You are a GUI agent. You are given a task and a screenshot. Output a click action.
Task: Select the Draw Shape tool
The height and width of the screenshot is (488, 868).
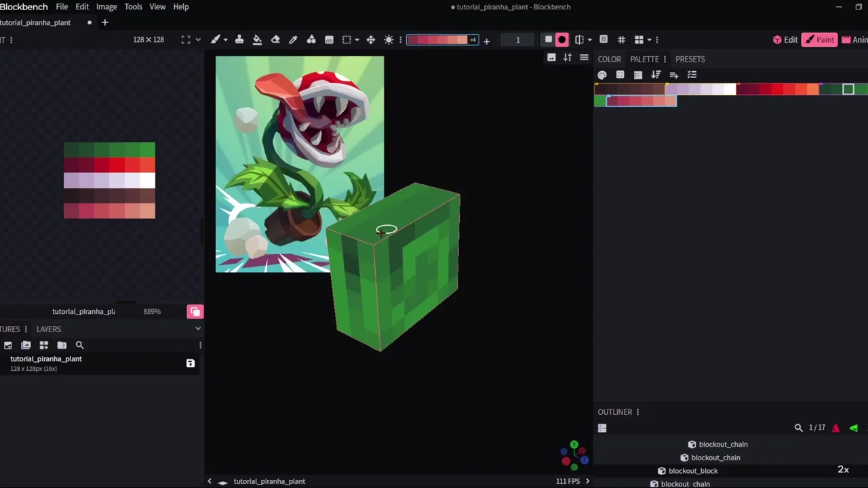click(x=311, y=39)
